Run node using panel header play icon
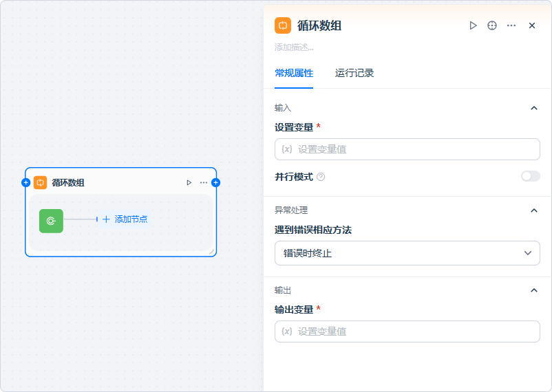The height and width of the screenshot is (392, 552). point(473,25)
